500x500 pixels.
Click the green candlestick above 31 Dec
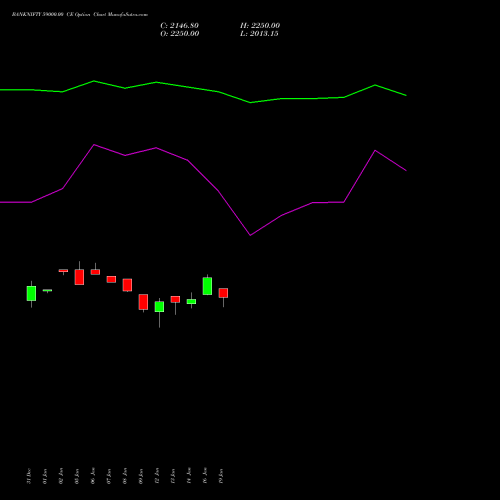tap(31, 293)
